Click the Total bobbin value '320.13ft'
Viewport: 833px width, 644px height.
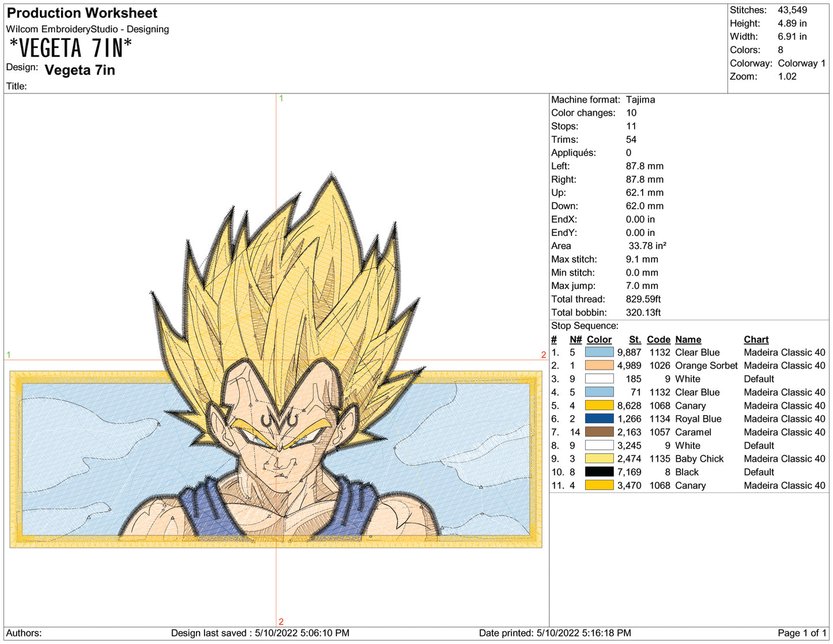click(643, 312)
